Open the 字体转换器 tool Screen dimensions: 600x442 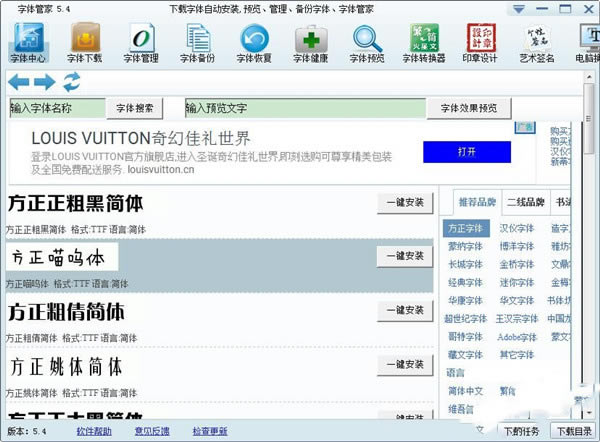[424, 42]
